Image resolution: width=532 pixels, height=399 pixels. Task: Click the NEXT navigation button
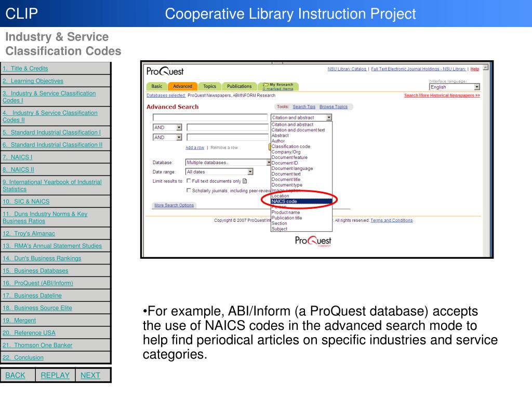point(90,375)
